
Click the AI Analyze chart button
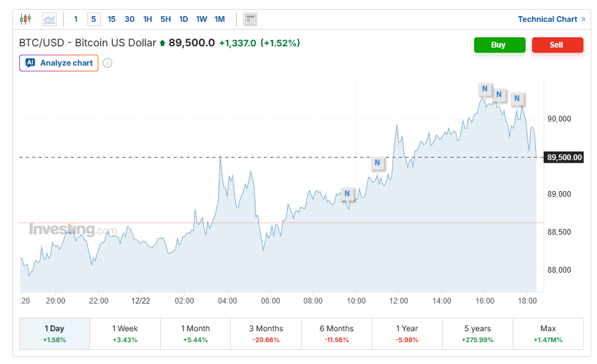coord(59,63)
